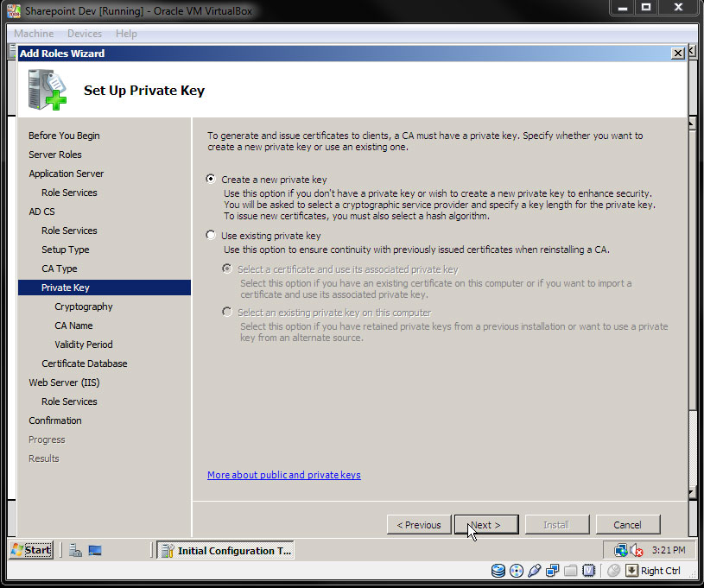This screenshot has width=704, height=588.
Task: Open Role Services under Application Server
Action: coord(69,193)
